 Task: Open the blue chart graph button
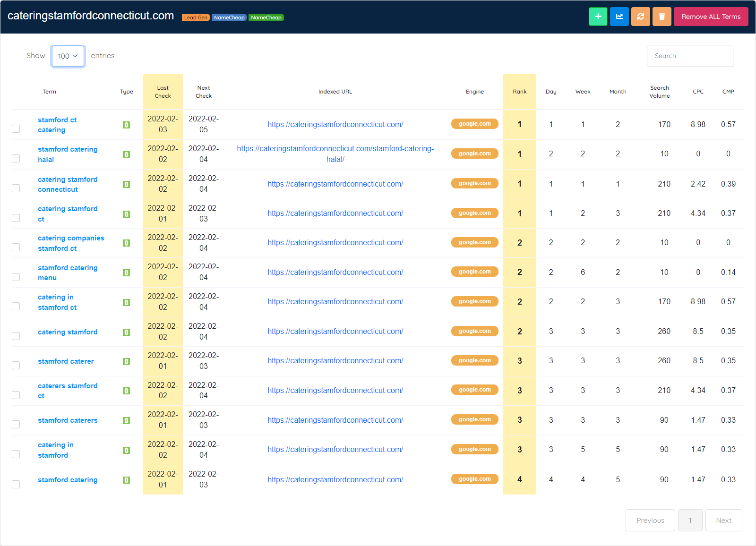(619, 17)
